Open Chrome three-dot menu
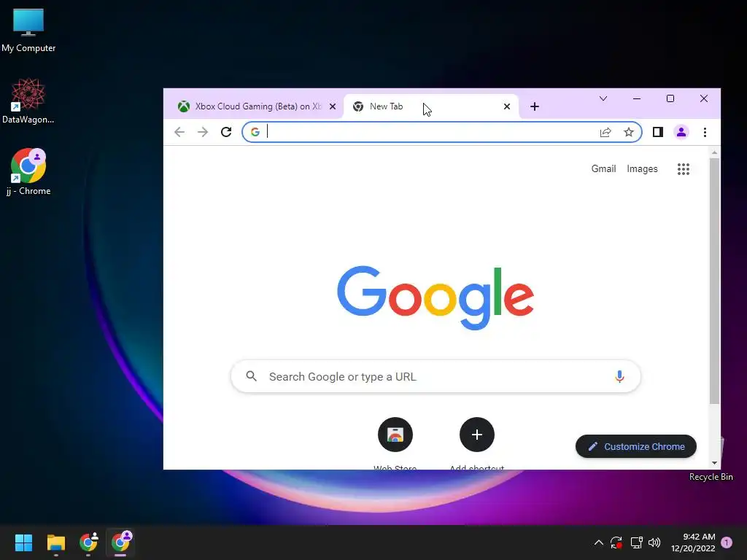 (x=705, y=132)
